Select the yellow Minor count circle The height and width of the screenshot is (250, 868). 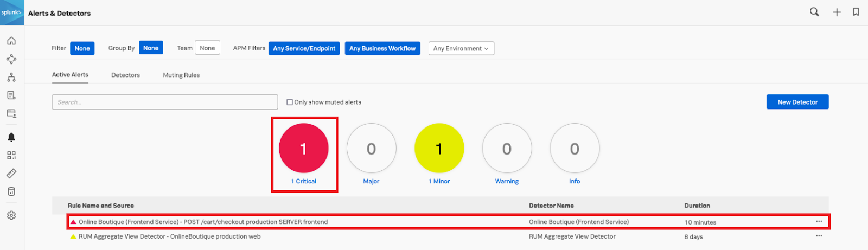point(439,148)
